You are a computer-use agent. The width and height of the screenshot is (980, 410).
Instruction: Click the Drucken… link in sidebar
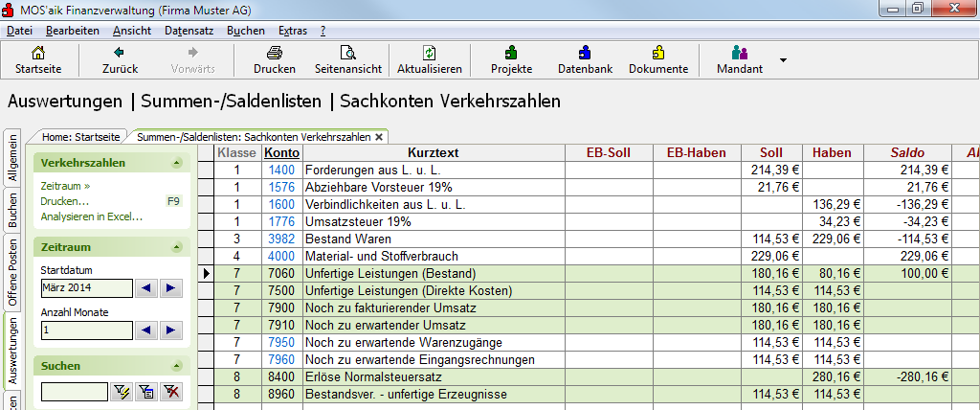click(x=64, y=201)
